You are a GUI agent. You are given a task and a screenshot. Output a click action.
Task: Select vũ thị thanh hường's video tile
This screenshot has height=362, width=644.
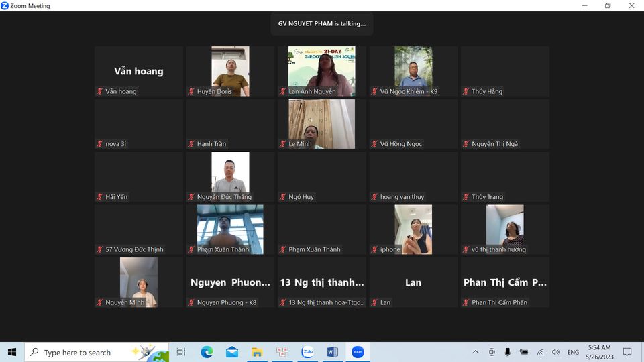point(504,229)
